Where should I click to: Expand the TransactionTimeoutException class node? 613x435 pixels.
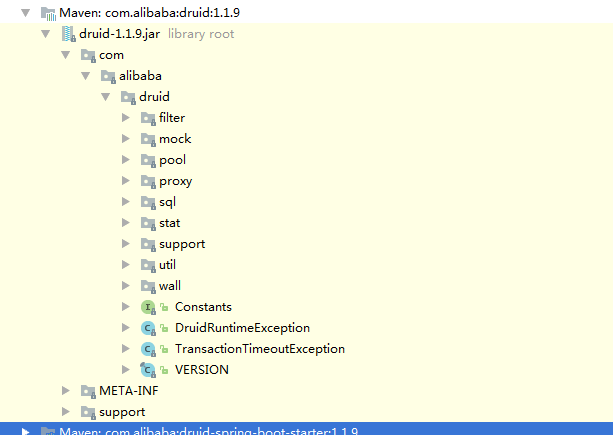(125, 349)
